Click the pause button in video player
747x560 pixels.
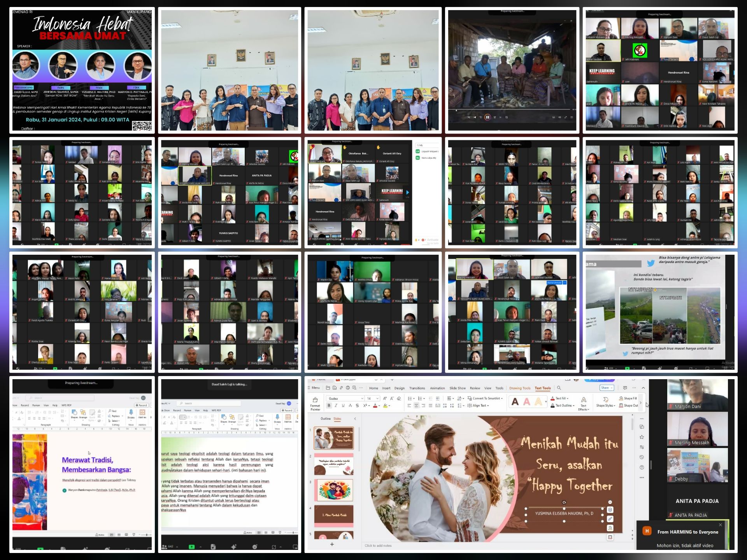(x=487, y=117)
